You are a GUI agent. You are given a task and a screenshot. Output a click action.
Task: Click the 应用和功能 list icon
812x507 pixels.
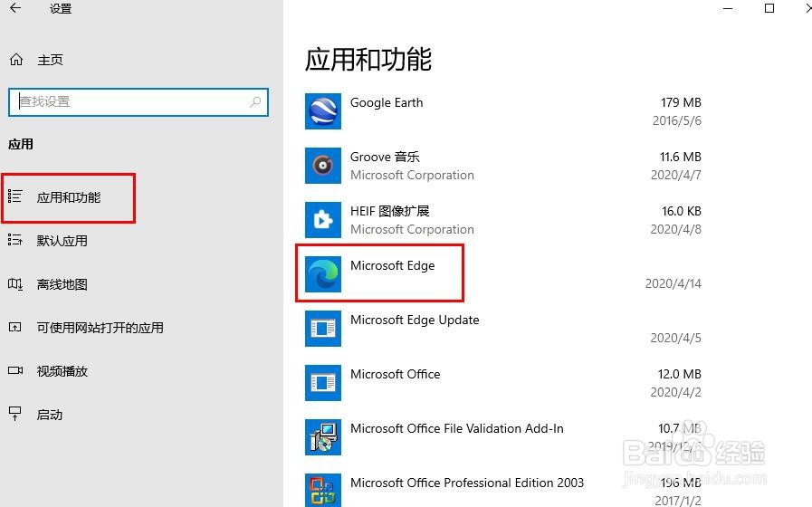click(15, 196)
